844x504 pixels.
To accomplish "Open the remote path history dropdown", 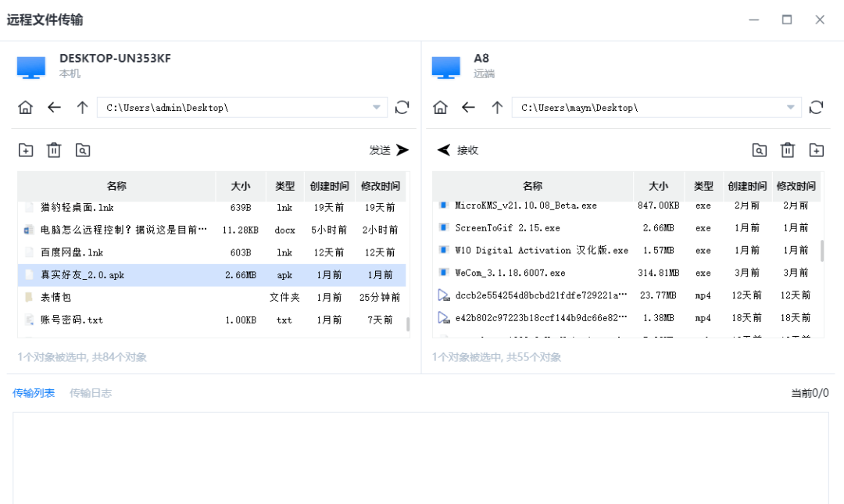I will [791, 107].
